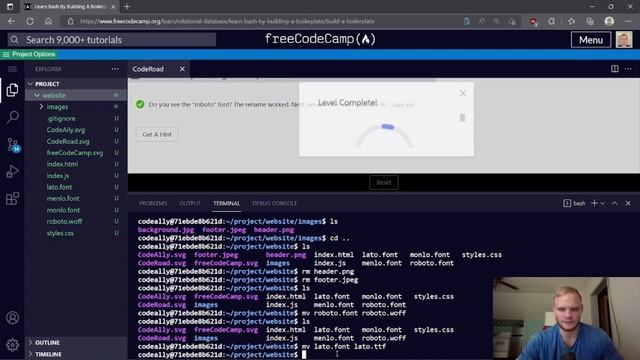This screenshot has width=640, height=360.
Task: Close the CodeRoad tab
Action: (x=182, y=69)
